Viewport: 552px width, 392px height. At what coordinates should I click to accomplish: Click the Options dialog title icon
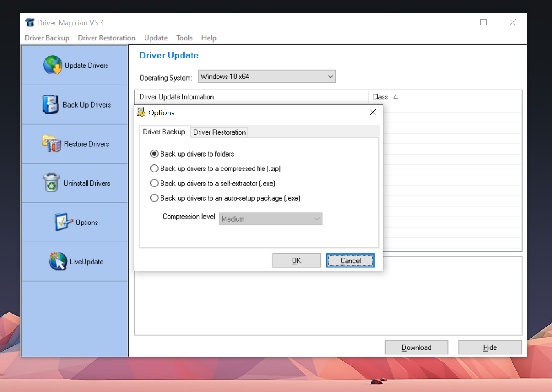[x=141, y=112]
